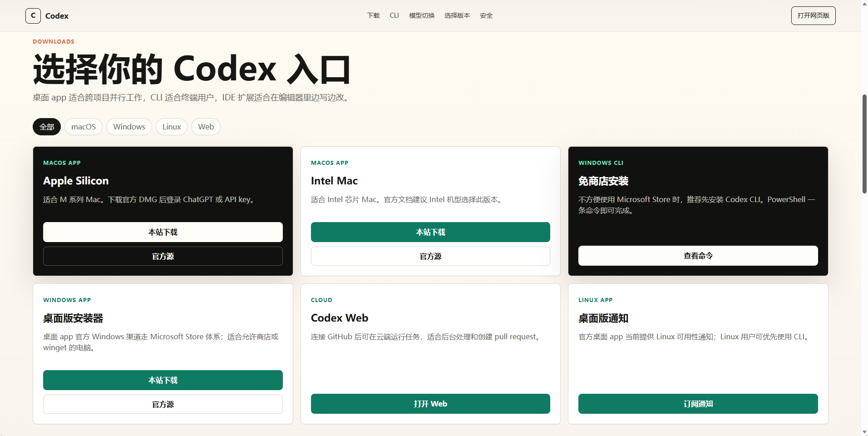Click the scrollbar down arrow
The width and height of the screenshot is (868, 436).
coord(864,432)
